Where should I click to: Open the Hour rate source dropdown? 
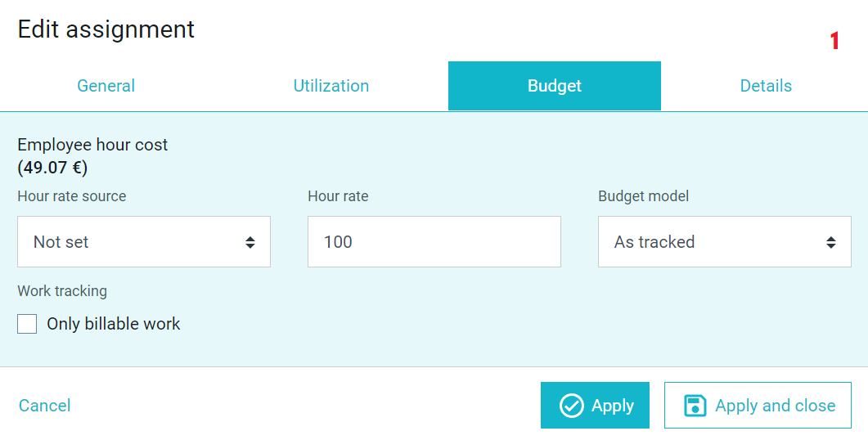(x=144, y=242)
